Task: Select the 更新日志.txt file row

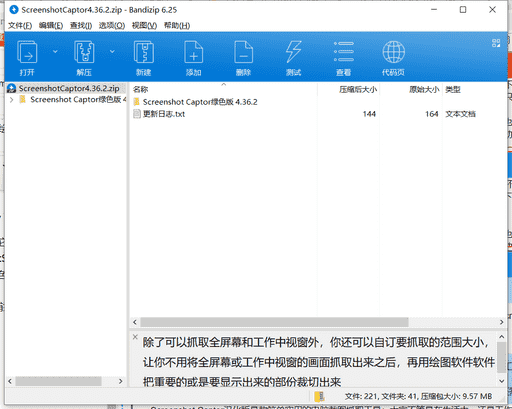Action: (x=164, y=114)
